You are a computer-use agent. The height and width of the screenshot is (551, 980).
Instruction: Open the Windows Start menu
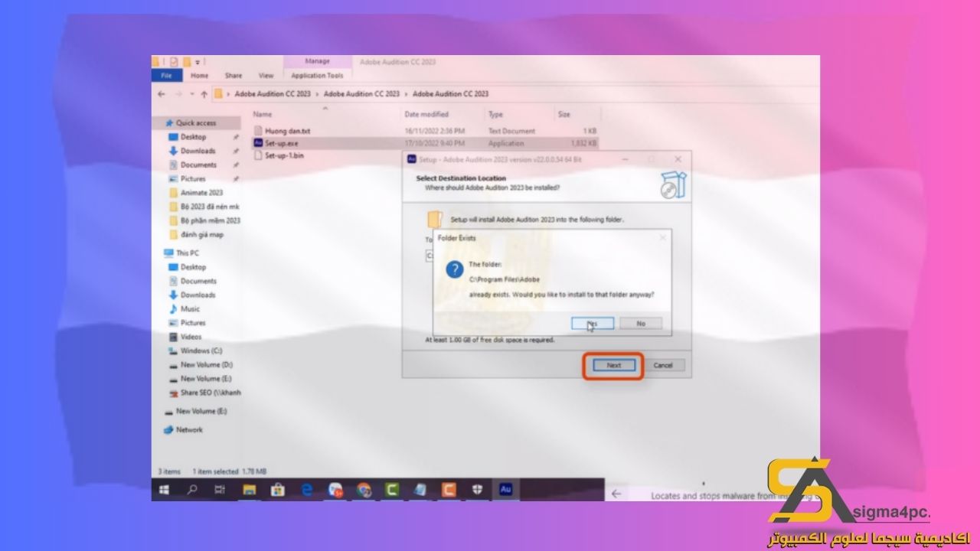(164, 490)
